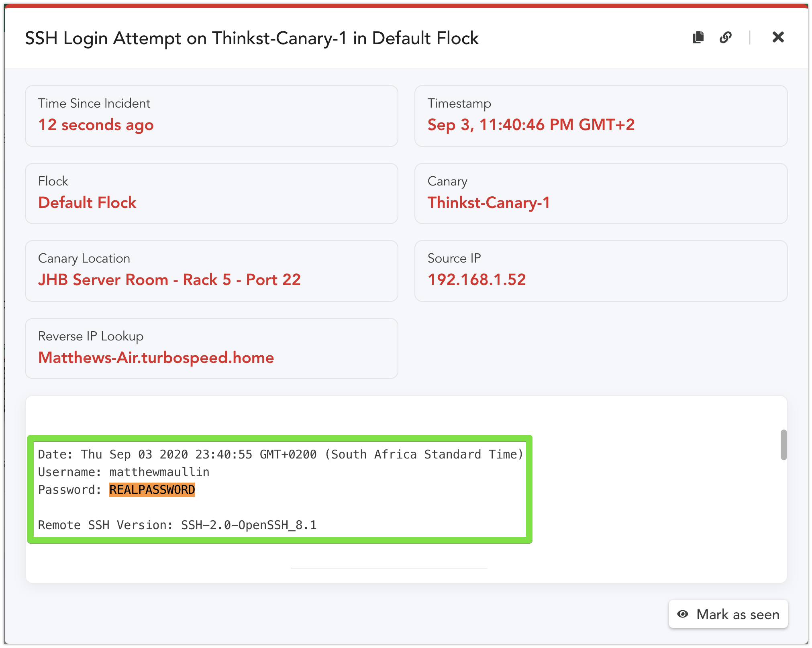Viewport: 812px width, 648px height.
Task: Close the SSH Login Attempt dialog
Action: pos(778,37)
